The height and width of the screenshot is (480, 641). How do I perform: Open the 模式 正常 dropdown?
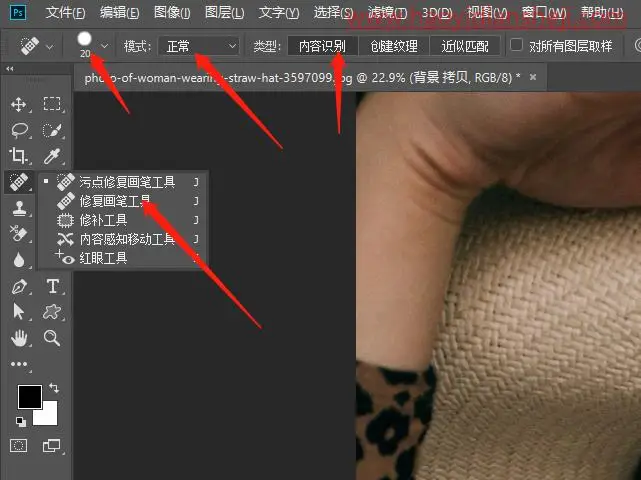(x=198, y=46)
